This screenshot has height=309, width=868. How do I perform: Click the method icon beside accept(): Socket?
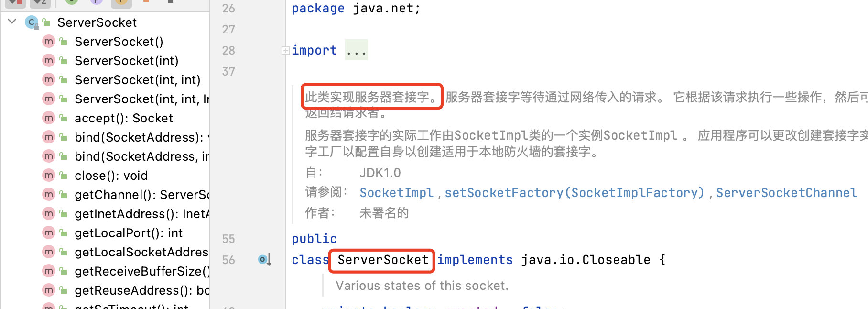(x=49, y=118)
